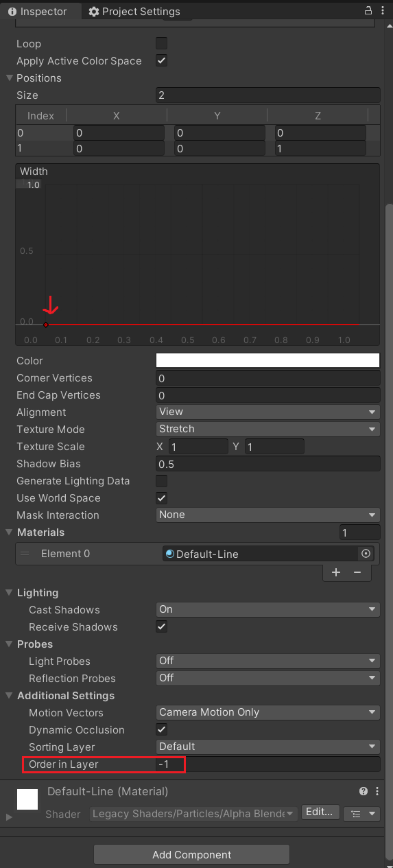393x868 pixels.
Task: Edit the Texture Scale Y field
Action: click(x=274, y=447)
